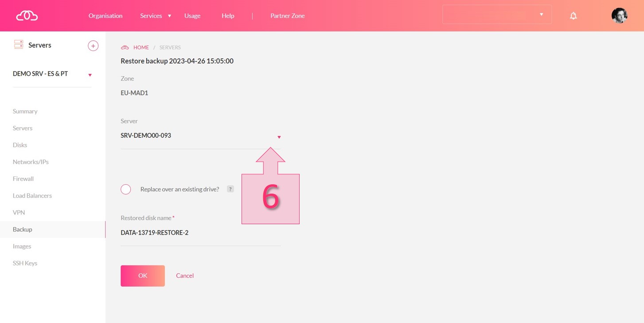Select Firewall in the sidebar

tap(23, 179)
